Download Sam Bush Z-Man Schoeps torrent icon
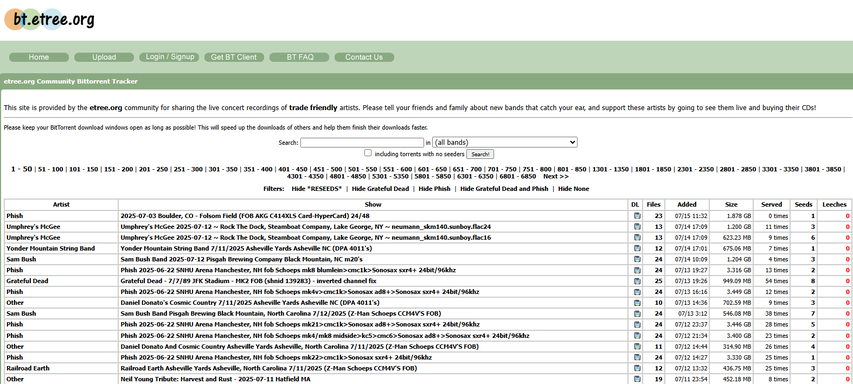853x384 pixels. point(637,314)
